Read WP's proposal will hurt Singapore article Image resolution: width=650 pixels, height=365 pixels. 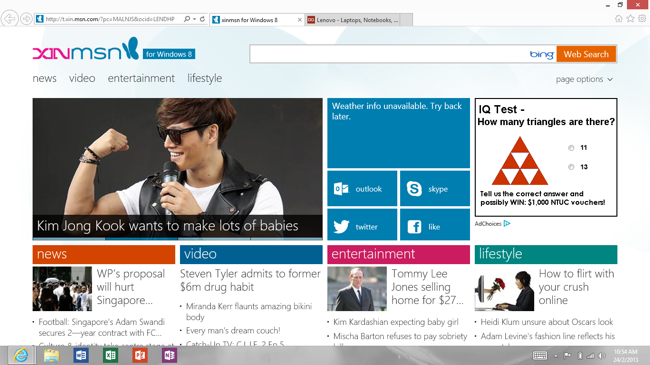tap(131, 287)
